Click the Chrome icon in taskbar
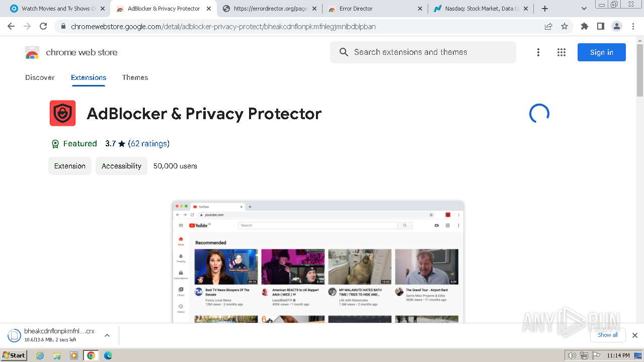Screen dimensions: 644x362 [x=91, y=355]
